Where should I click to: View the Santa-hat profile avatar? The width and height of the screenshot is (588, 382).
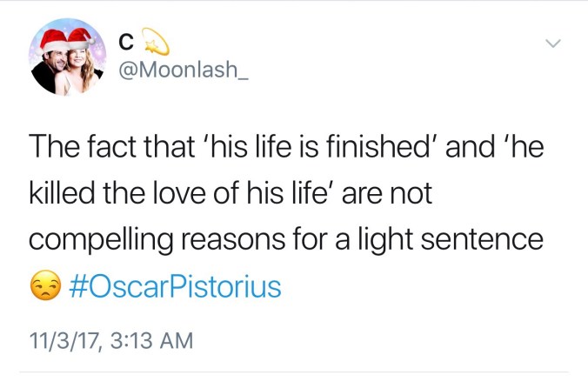[x=66, y=57]
